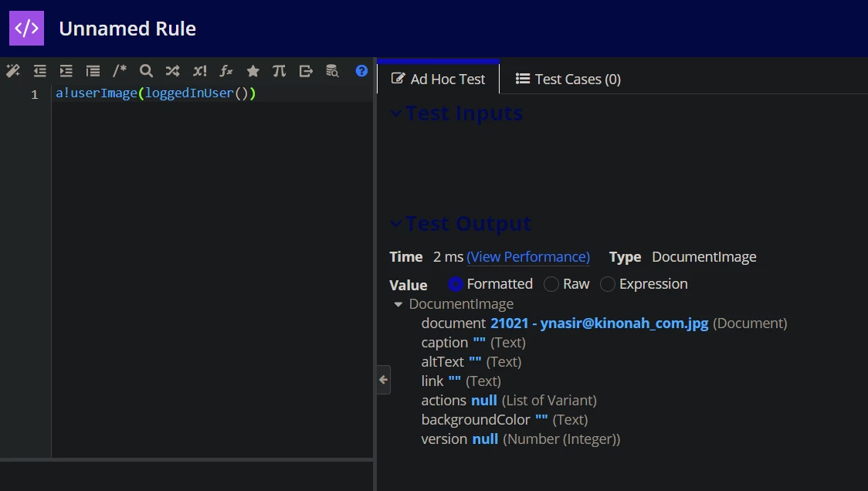Click the 2 ms time value
The height and width of the screenshot is (491, 868).
point(448,257)
